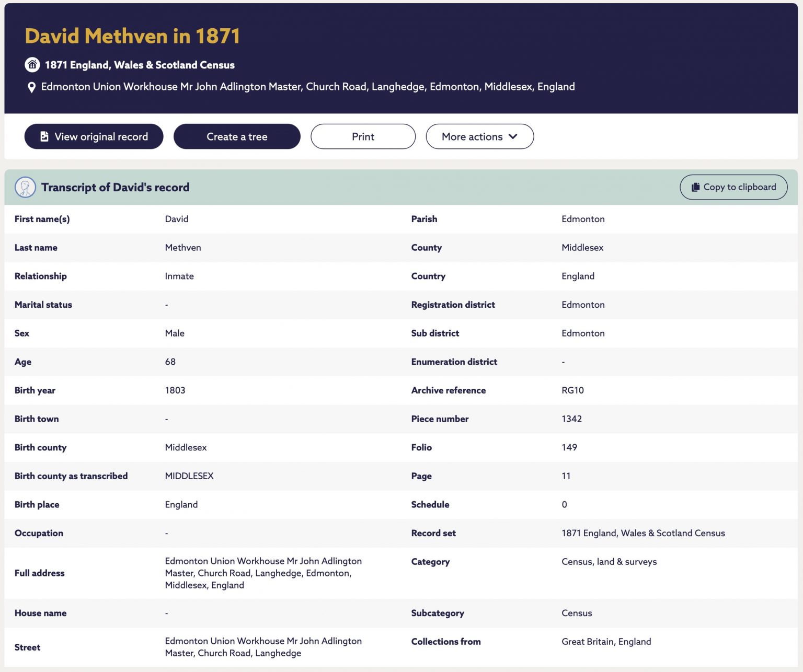803x672 pixels.
Task: Click the birth place value 'England'
Action: 181,505
